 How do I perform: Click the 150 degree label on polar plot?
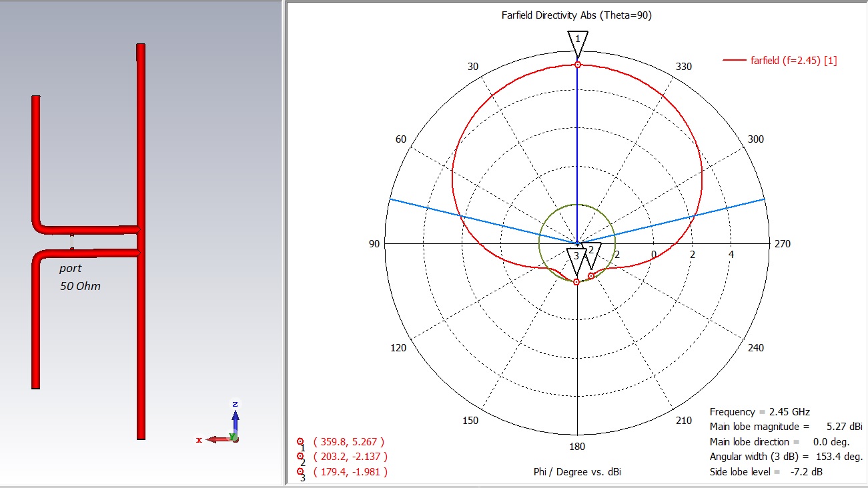[470, 421]
